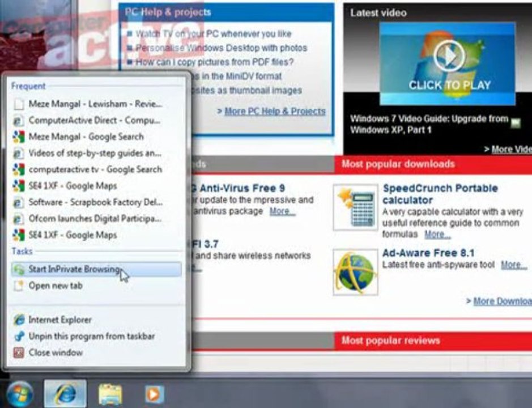Open Videos of step-by-step guides entry
Screen dimensions: 532x408
(x=96, y=153)
